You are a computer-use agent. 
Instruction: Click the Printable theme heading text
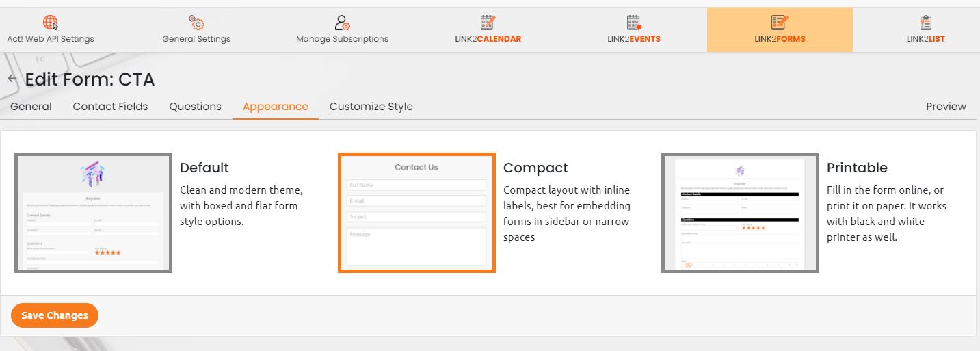(857, 168)
